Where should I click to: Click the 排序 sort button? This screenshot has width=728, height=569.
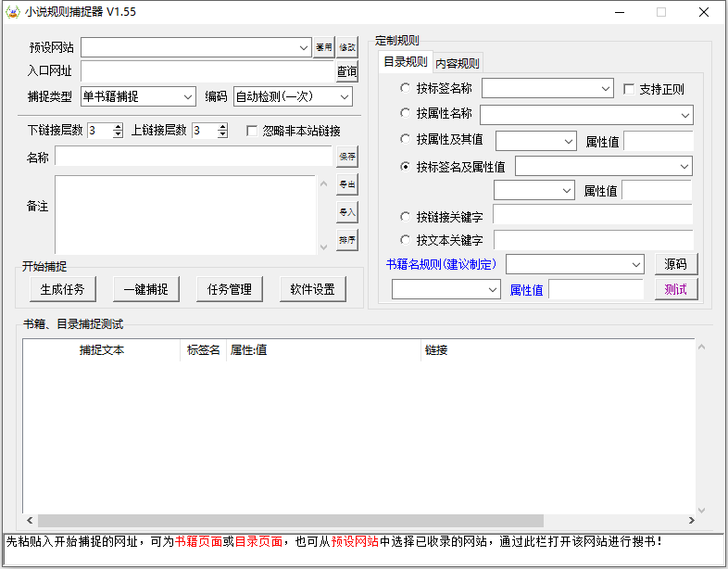(x=346, y=241)
